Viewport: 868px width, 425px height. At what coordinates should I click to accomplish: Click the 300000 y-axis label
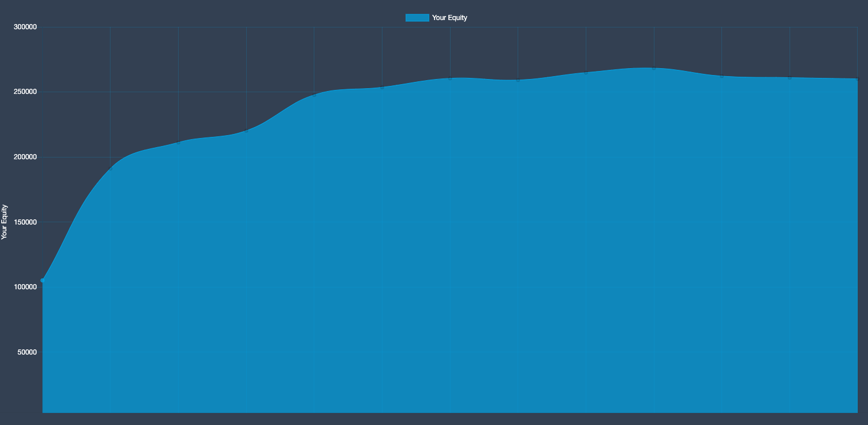coord(25,27)
